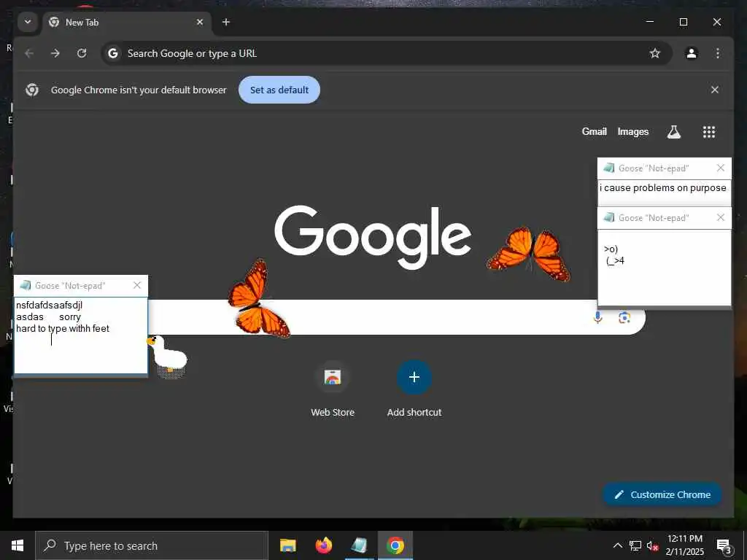Viewport: 747px width, 560px height.
Task: Click the butterfly over the search box
Action: point(258,299)
